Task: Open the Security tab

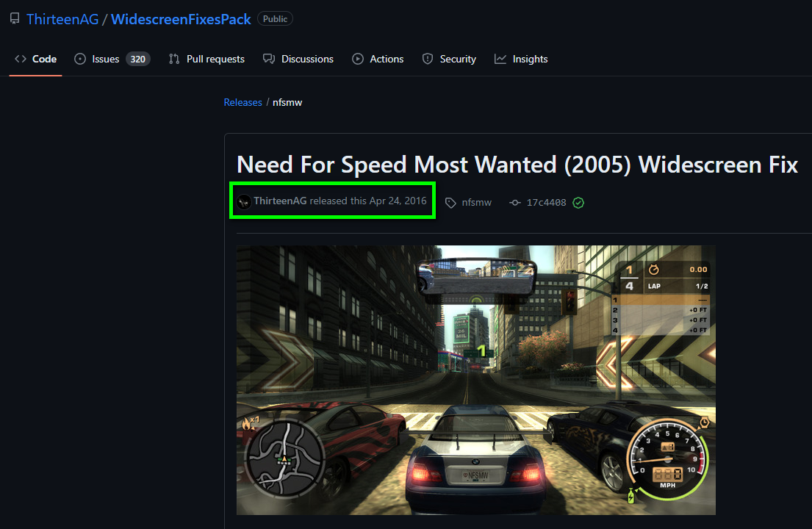Action: pos(449,59)
